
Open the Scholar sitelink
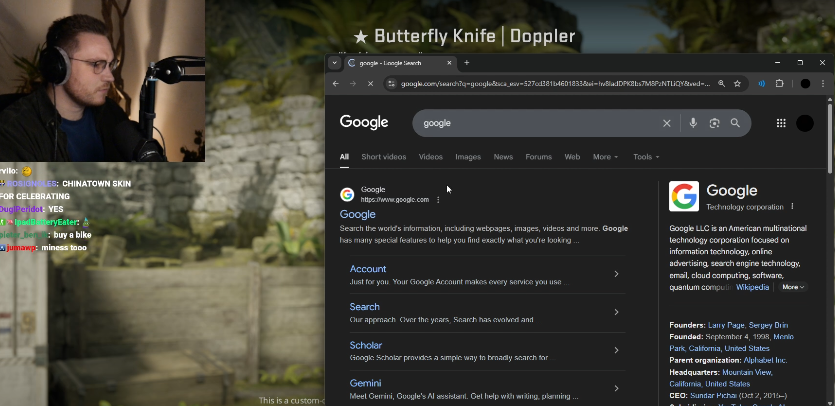(366, 345)
